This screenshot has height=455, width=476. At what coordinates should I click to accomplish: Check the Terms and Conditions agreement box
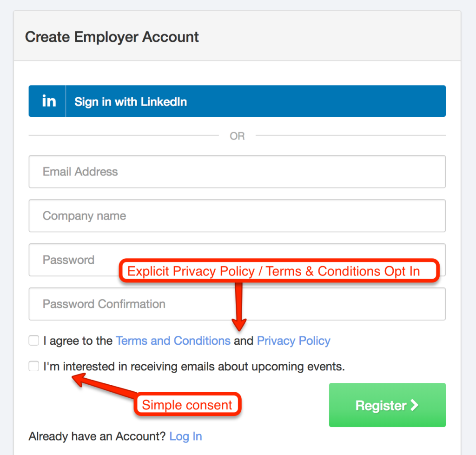pyautogui.click(x=33, y=341)
